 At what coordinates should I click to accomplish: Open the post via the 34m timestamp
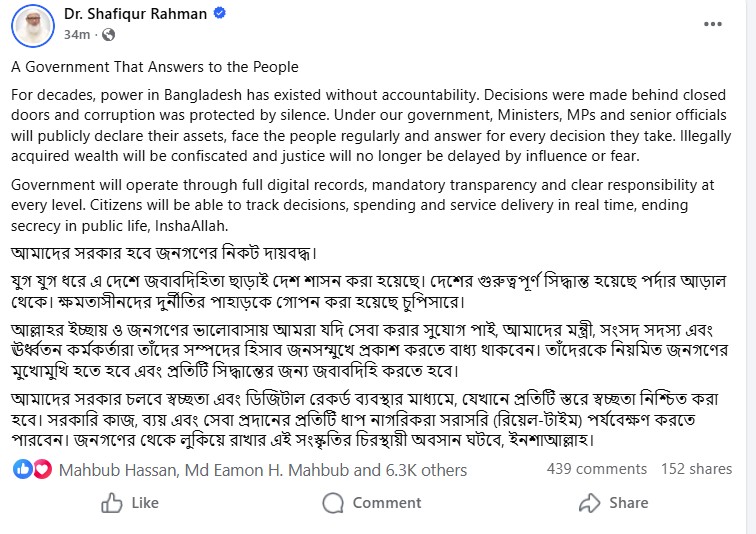(77, 34)
